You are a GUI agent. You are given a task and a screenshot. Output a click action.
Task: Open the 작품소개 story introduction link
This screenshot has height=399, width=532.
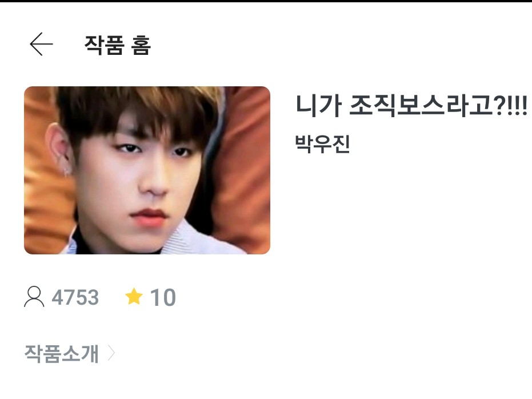[x=70, y=353]
